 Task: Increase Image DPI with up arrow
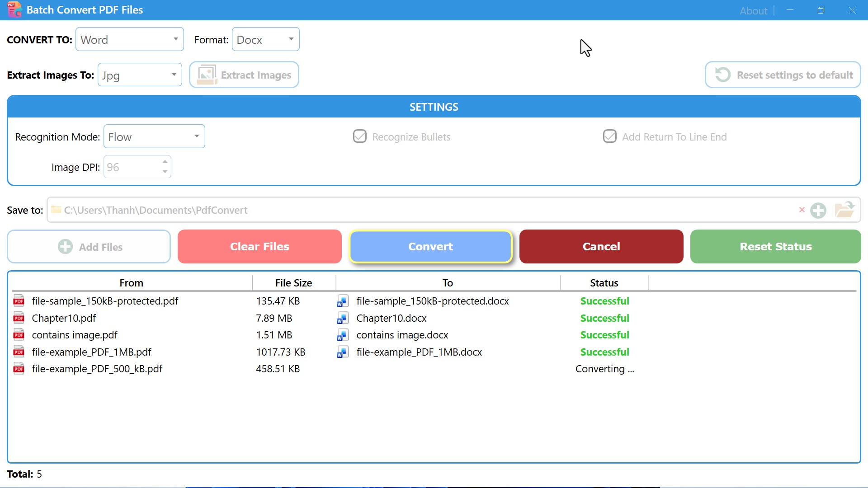pyautogui.click(x=165, y=162)
